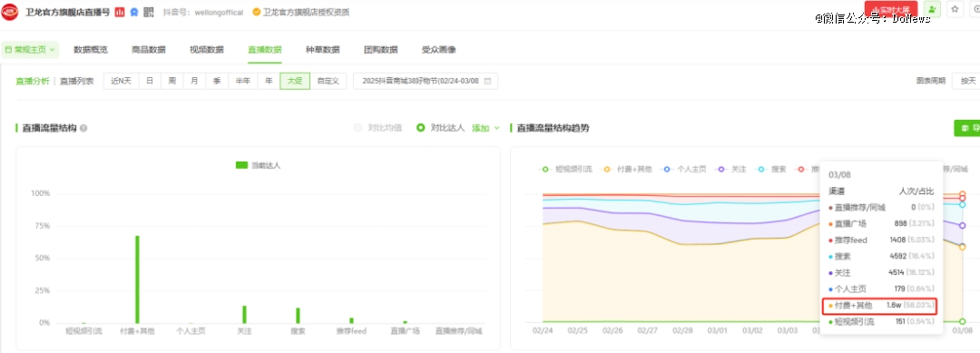Click the 个人主页 179 row in the tooltip
The width and height of the screenshot is (980, 353).
881,289
